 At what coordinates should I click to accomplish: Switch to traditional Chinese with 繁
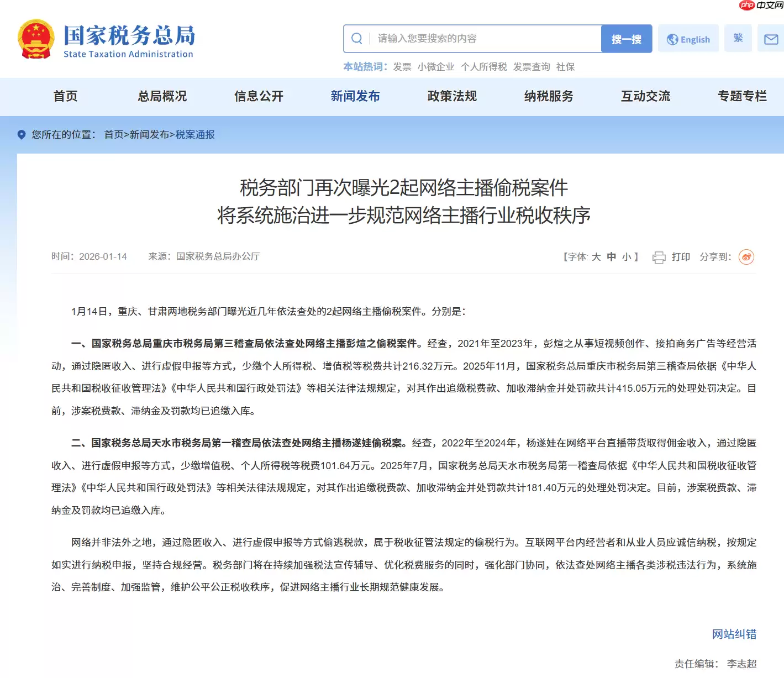click(738, 38)
